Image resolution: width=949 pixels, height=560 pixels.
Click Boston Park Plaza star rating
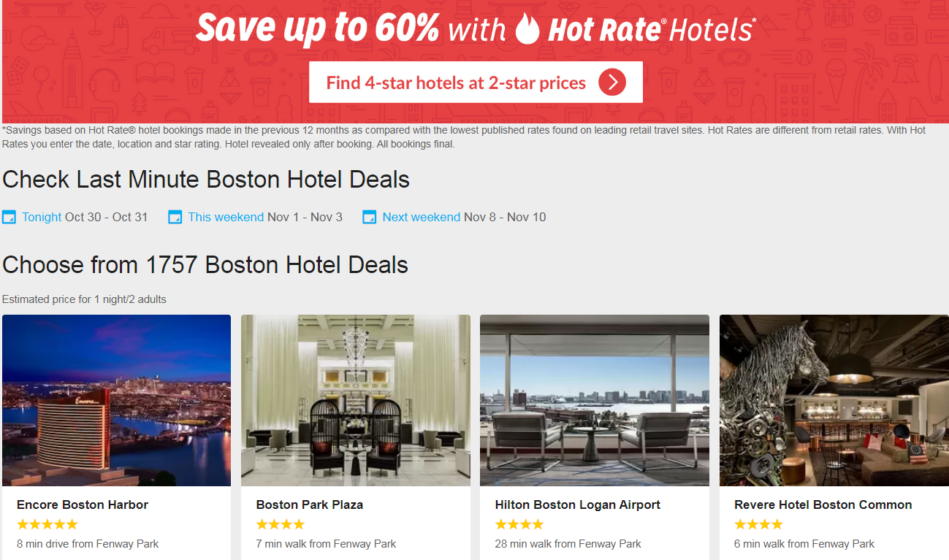point(281,524)
